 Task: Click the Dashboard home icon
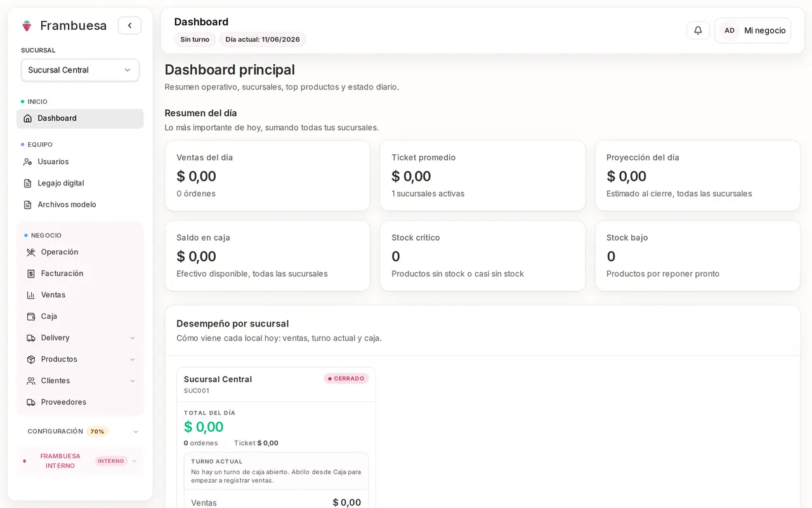[x=27, y=118]
